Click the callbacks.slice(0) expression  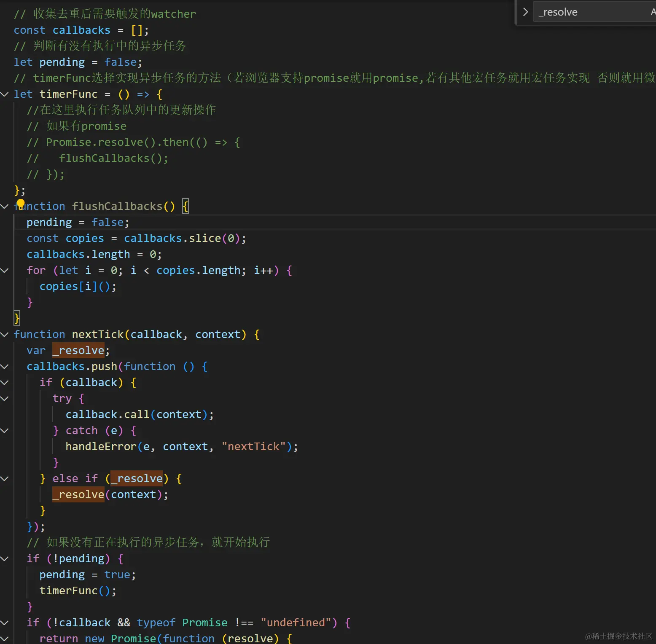point(182,238)
